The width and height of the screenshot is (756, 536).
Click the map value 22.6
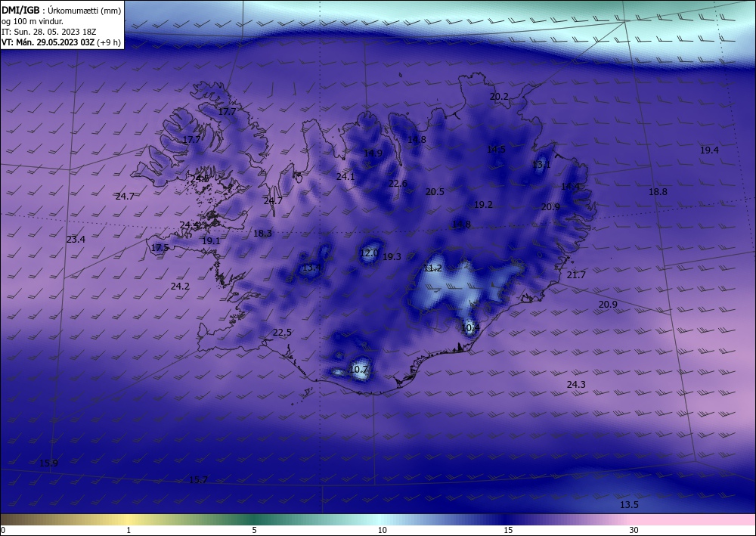(x=398, y=183)
